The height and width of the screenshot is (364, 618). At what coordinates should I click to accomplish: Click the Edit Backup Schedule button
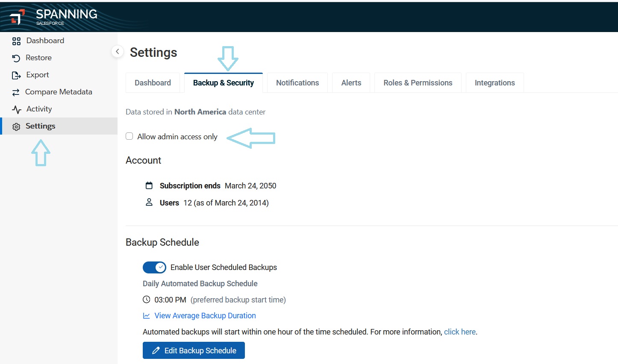click(194, 350)
